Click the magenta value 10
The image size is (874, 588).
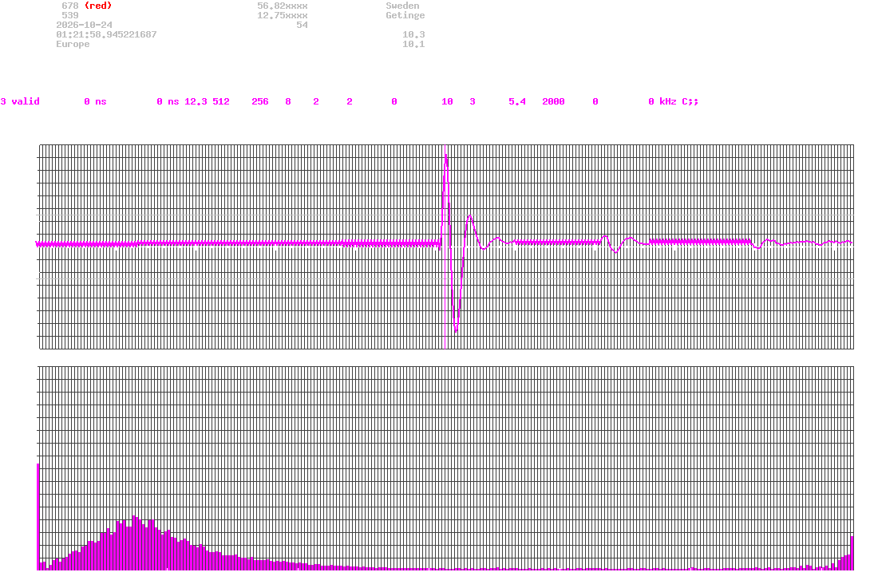coord(447,101)
